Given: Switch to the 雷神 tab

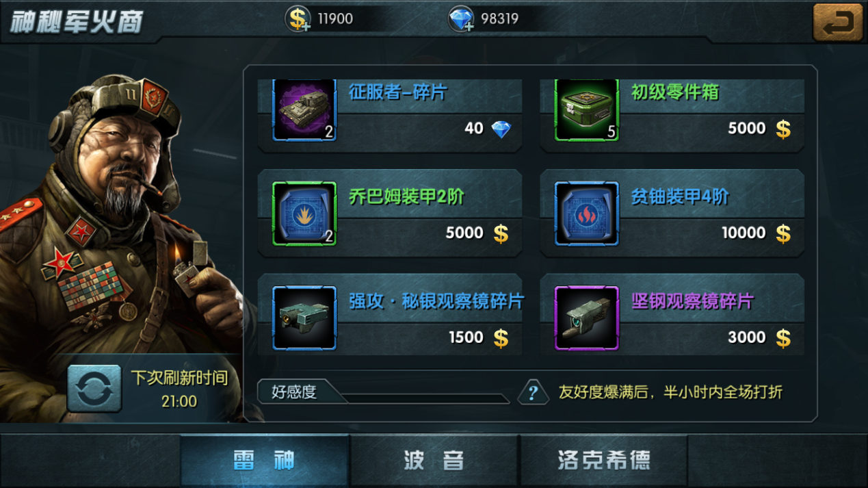Looking at the screenshot, I should coord(265,461).
